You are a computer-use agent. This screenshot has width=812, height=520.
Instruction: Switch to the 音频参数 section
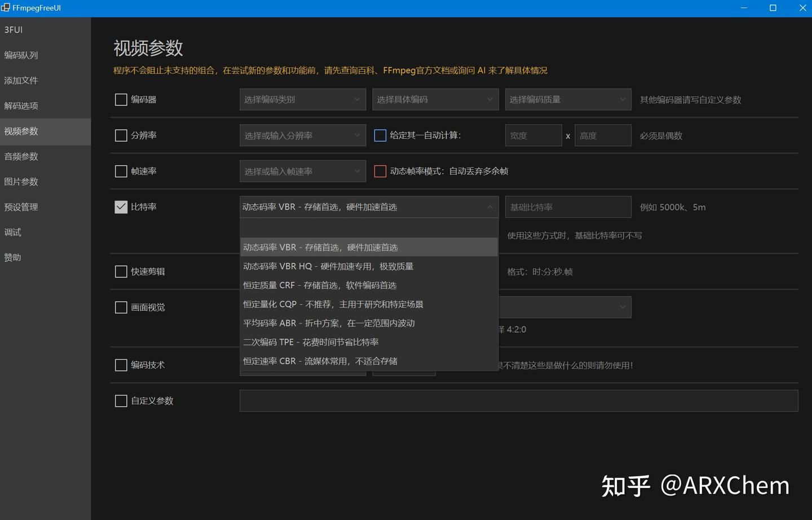tap(21, 156)
